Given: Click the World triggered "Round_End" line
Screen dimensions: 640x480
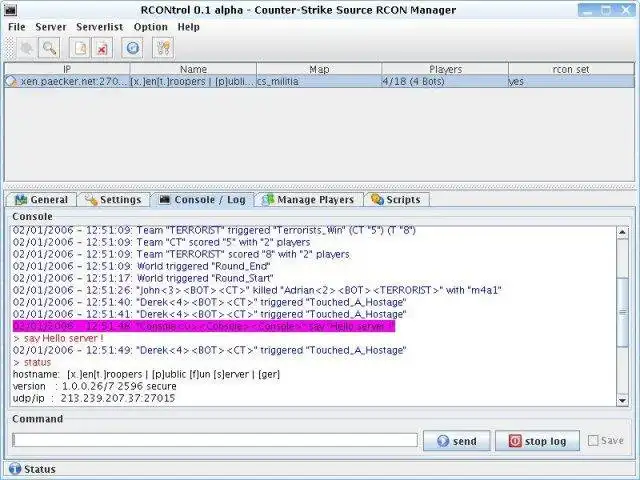Looking at the screenshot, I should click(x=142, y=266).
